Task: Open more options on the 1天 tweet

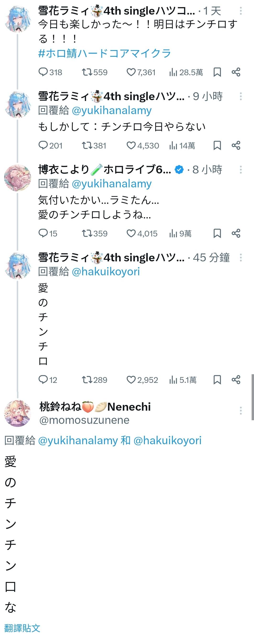Action: pos(241,11)
